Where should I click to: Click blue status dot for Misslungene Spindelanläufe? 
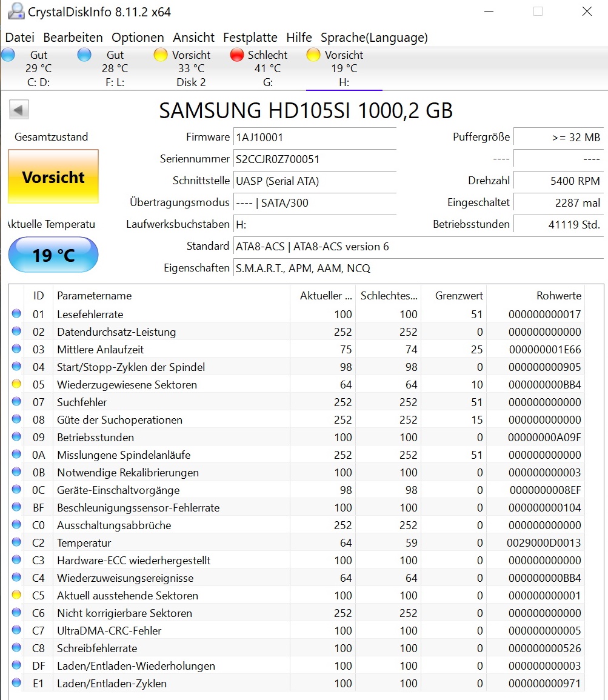point(16,454)
